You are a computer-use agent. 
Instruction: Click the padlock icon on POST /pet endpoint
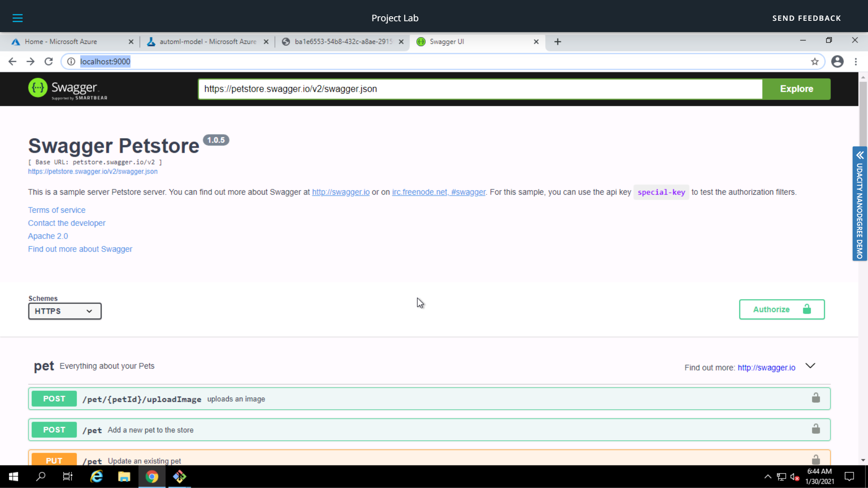(x=816, y=429)
